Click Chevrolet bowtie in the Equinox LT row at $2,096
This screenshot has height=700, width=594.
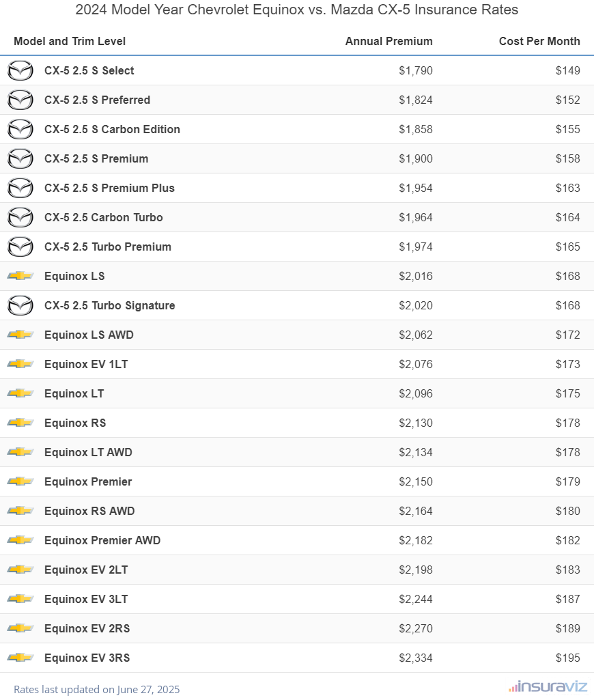(x=20, y=393)
